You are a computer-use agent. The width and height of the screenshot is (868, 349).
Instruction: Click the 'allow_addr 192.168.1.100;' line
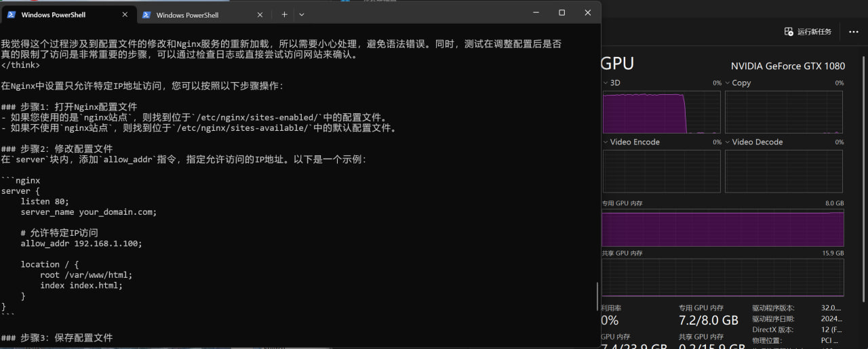click(x=81, y=243)
